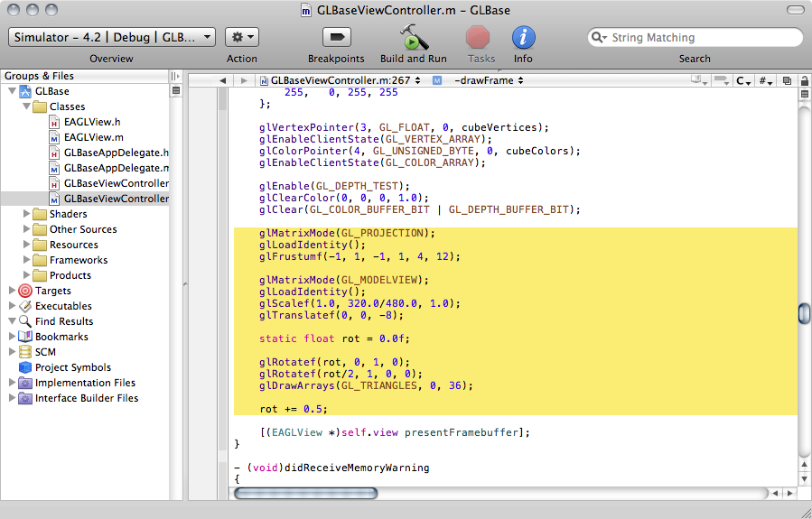Click the glDrawArrays code line
Screen dimensions: 812x519
[x=366, y=386]
